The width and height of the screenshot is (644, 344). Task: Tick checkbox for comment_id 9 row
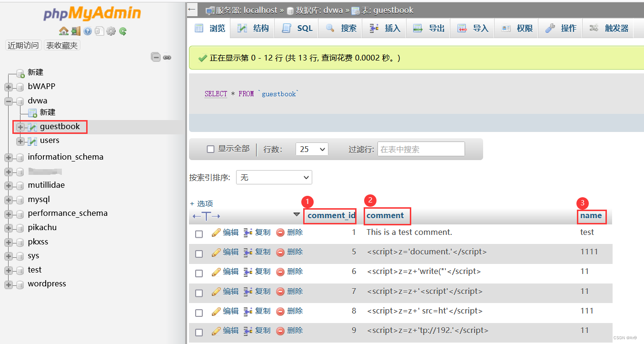[x=199, y=332]
